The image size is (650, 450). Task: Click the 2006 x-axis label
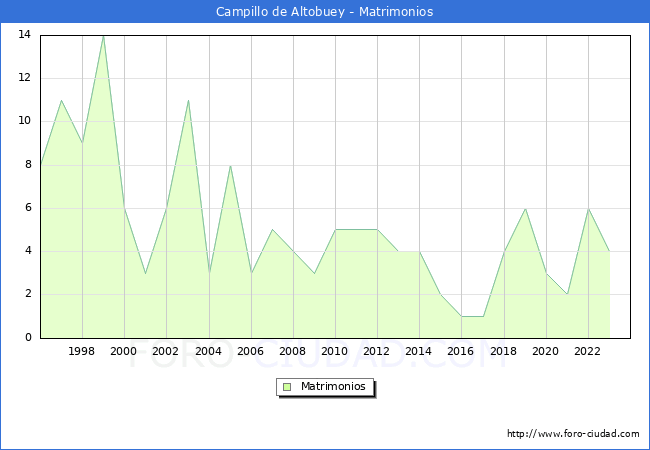(250, 351)
